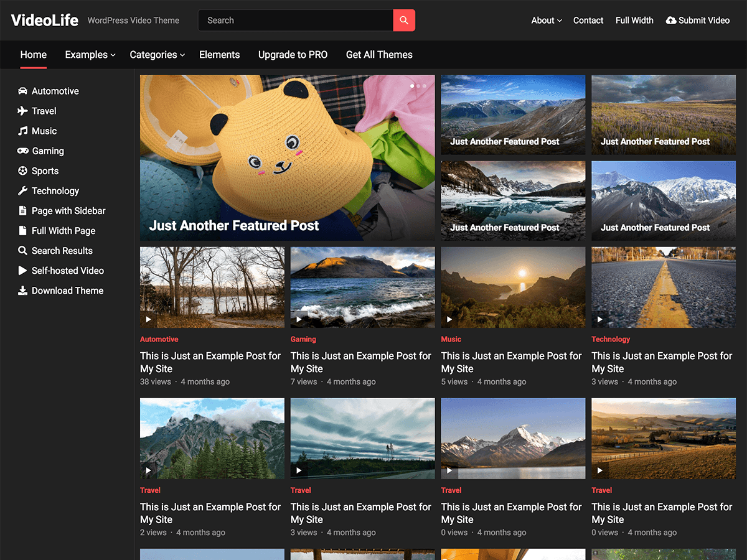Switch to the Home tab
The image size is (747, 560).
[33, 55]
